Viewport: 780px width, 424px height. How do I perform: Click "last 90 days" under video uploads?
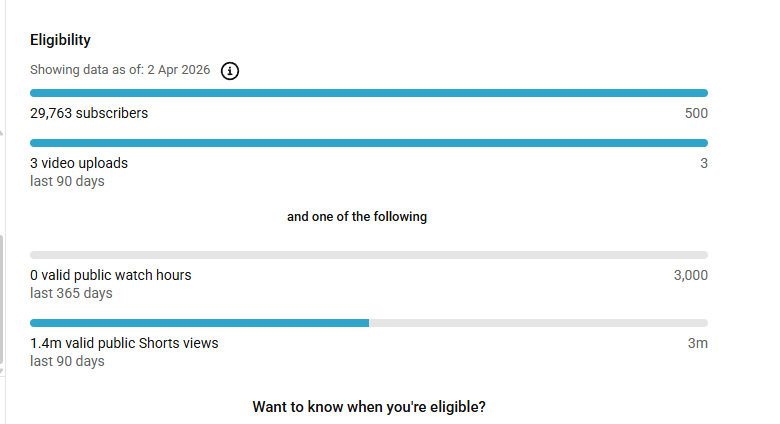(67, 181)
